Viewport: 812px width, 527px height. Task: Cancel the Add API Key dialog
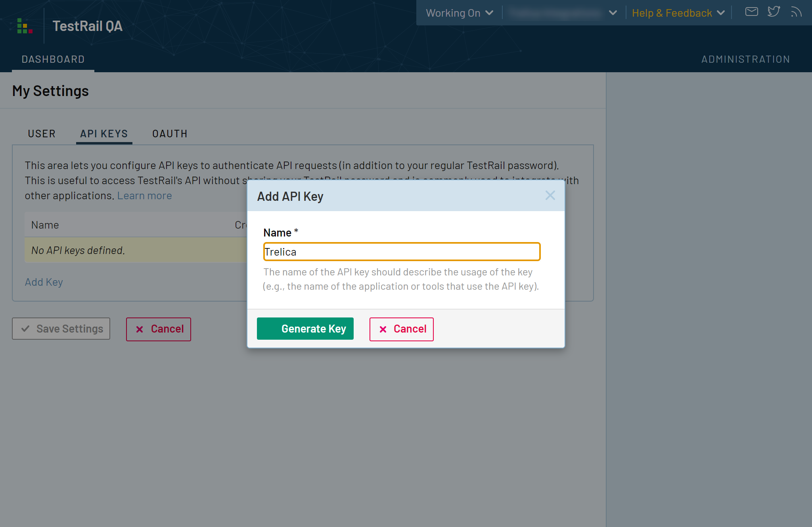click(402, 329)
